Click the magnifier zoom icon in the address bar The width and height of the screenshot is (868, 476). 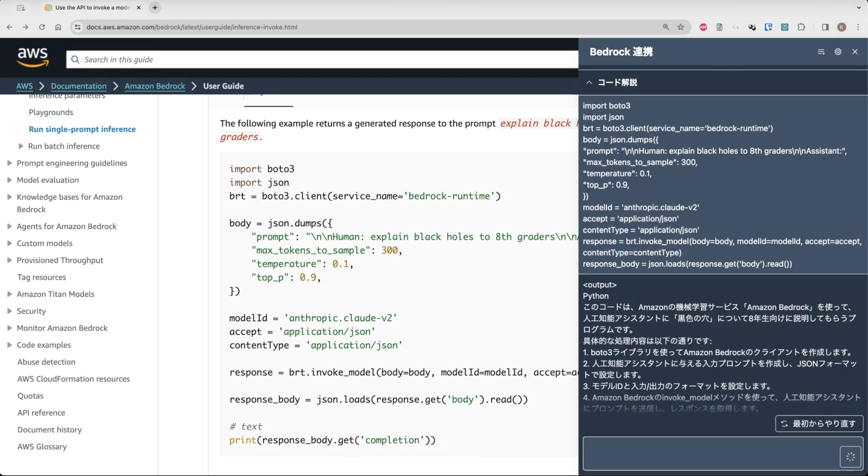tap(666, 27)
